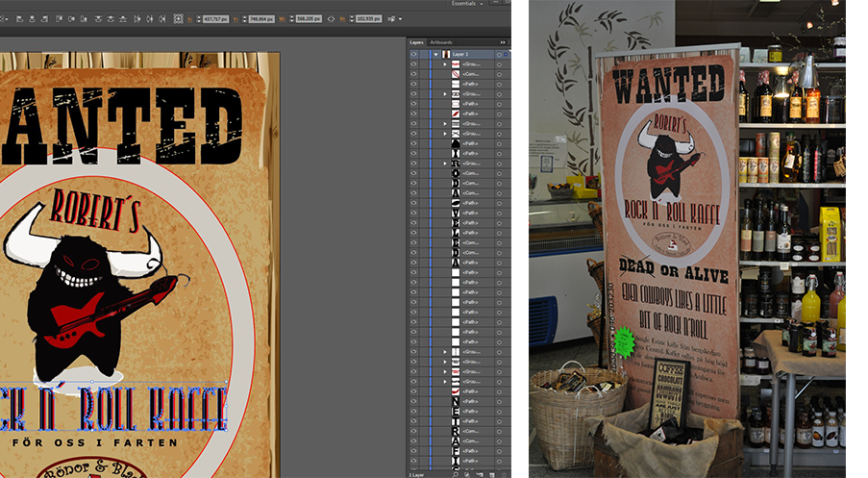Click the vertical align bottom icon
The width and height of the screenshot is (868, 478).
(84, 19)
